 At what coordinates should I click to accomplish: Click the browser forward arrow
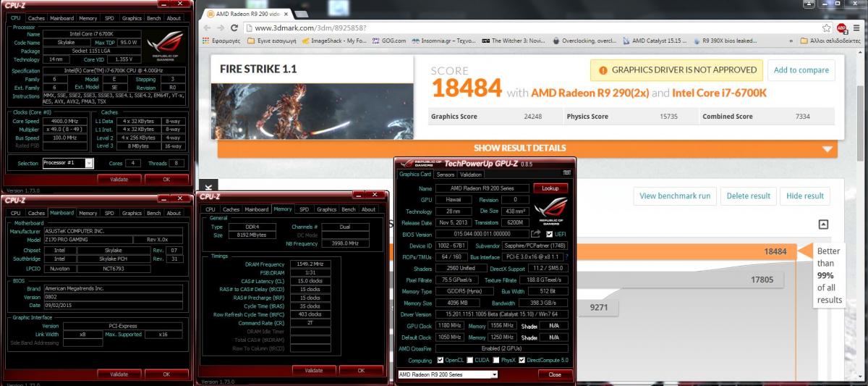[x=221, y=28]
